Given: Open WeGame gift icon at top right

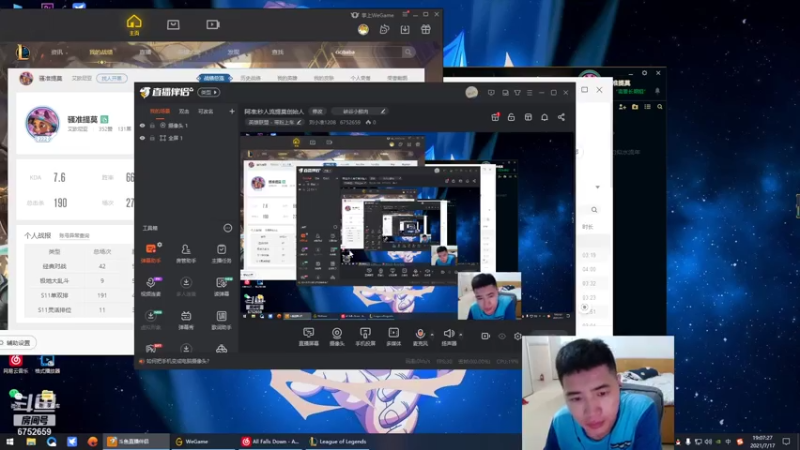Looking at the screenshot, I should (426, 30).
